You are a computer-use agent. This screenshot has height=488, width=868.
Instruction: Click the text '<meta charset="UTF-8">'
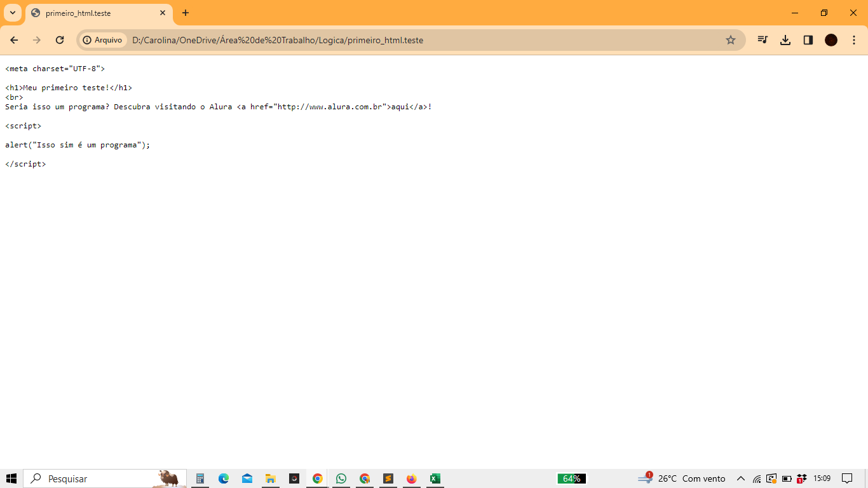point(55,69)
